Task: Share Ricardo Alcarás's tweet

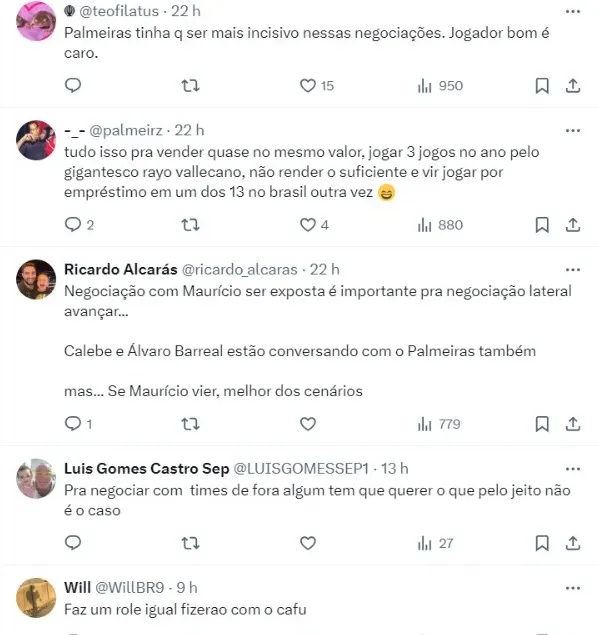Action: coord(573,424)
